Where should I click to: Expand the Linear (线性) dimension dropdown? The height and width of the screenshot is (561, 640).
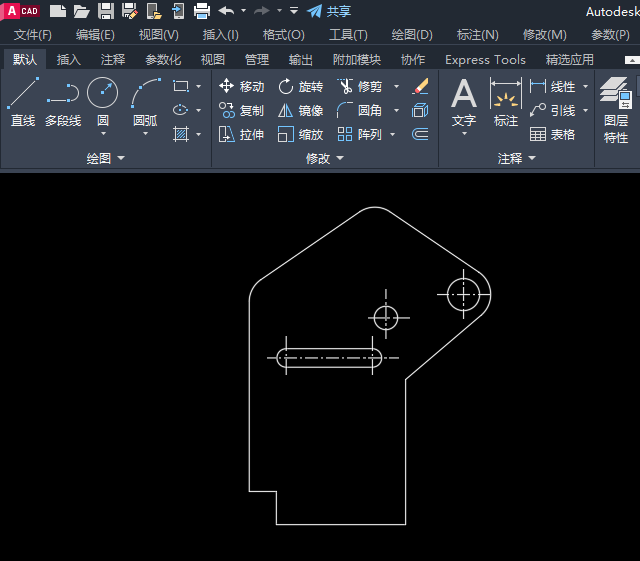(x=586, y=87)
